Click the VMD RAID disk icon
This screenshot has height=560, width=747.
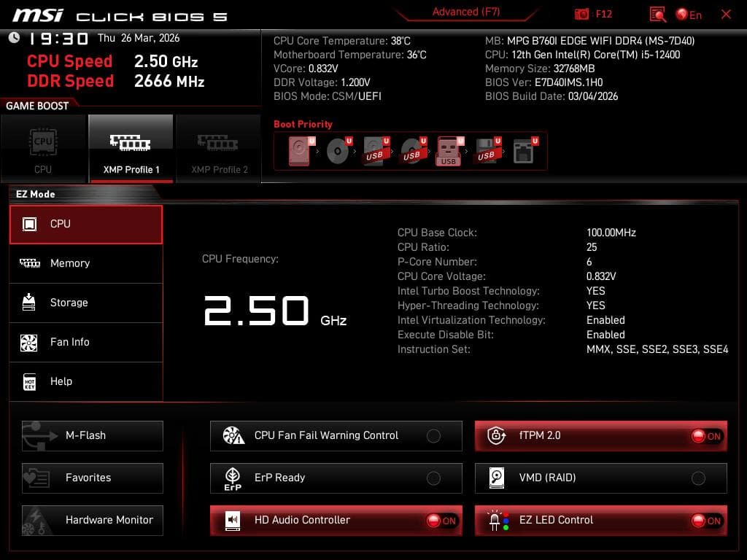point(496,478)
